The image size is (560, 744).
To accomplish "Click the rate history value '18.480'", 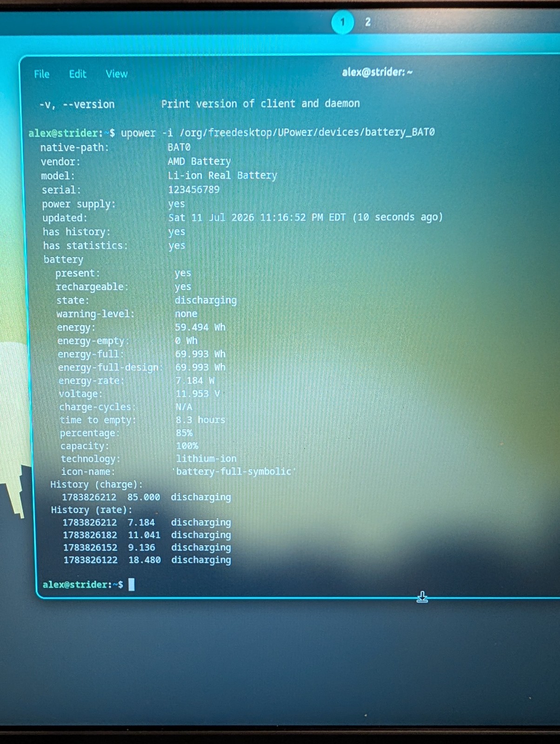I will click(145, 560).
